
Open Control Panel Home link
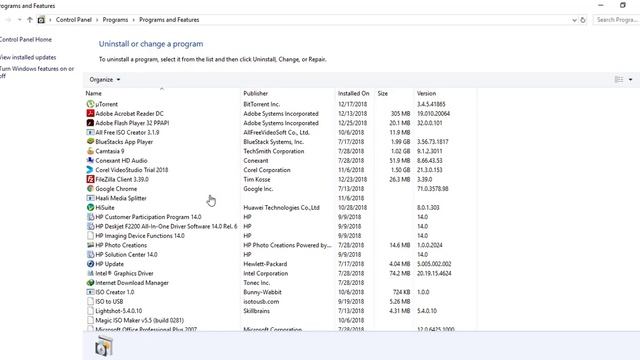pyautogui.click(x=25, y=40)
